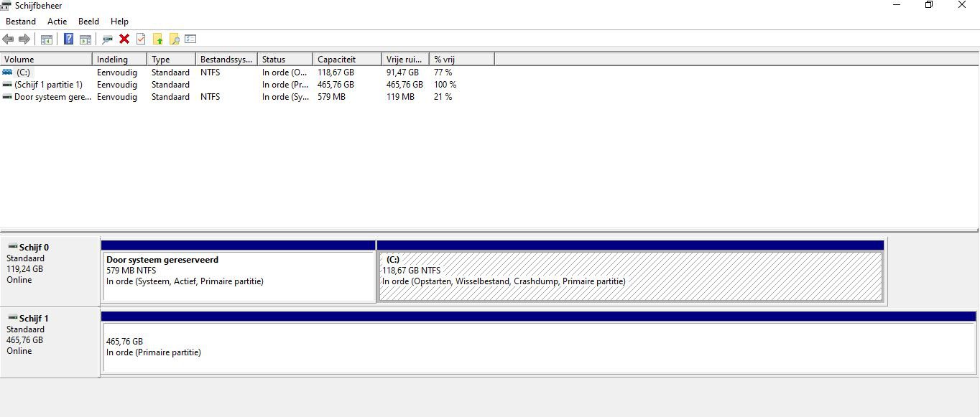Click the Schijf 0 disk label
Viewport: 980px width, 417px height.
pos(34,248)
